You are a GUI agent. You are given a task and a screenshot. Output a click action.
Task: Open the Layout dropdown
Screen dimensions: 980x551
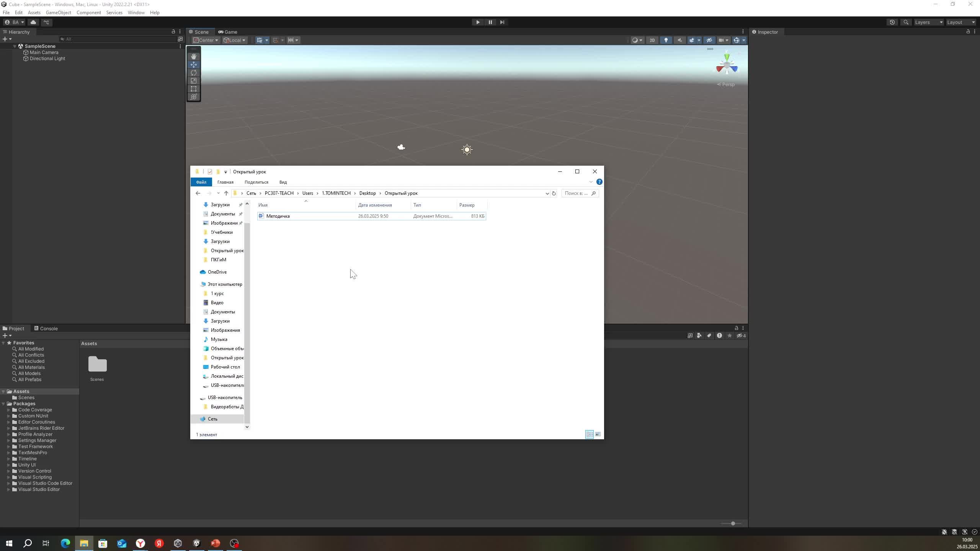[961, 22]
